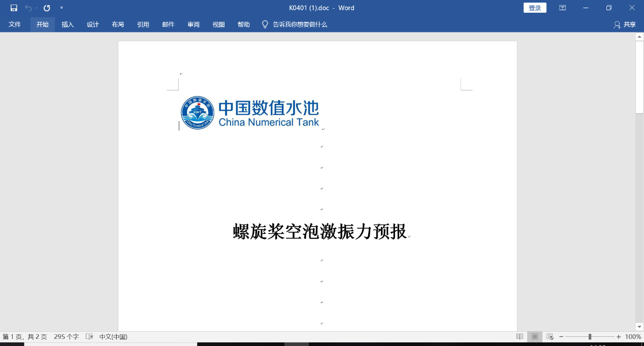Switch to Read Mode view

(x=520, y=337)
